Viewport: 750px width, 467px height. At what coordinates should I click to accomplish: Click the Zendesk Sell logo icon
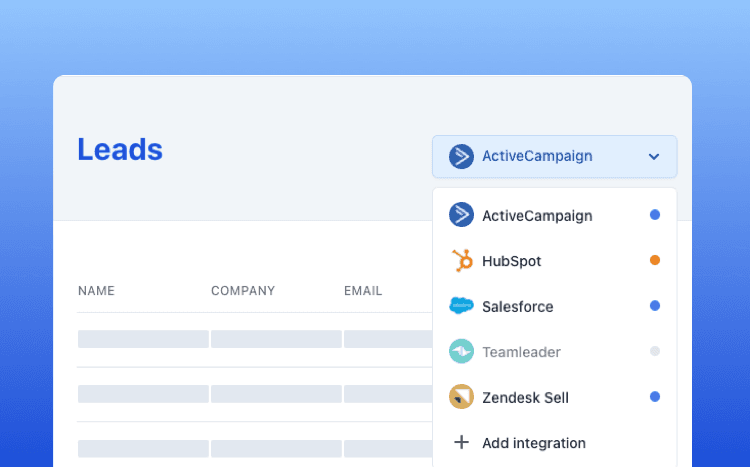click(x=461, y=397)
